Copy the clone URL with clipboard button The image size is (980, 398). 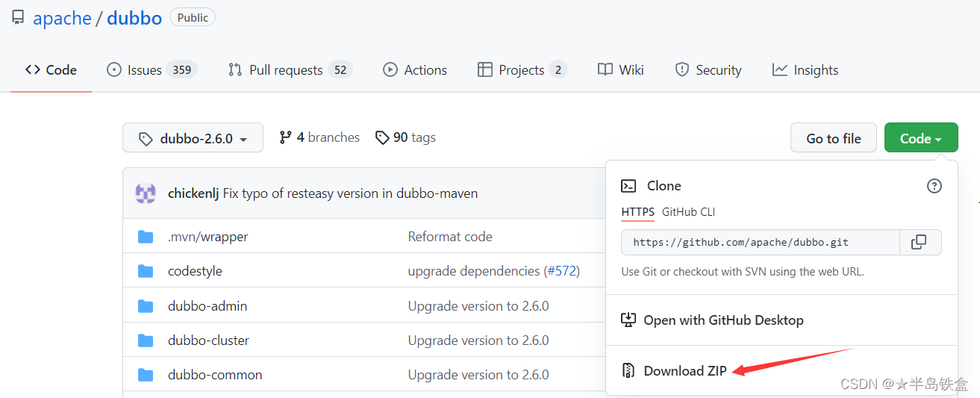920,242
